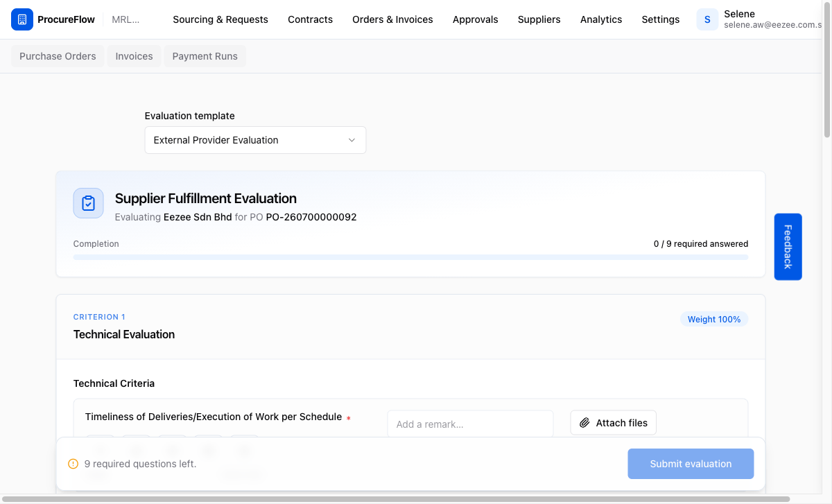Click the Attach files button
The height and width of the screenshot is (504, 832).
[613, 423]
